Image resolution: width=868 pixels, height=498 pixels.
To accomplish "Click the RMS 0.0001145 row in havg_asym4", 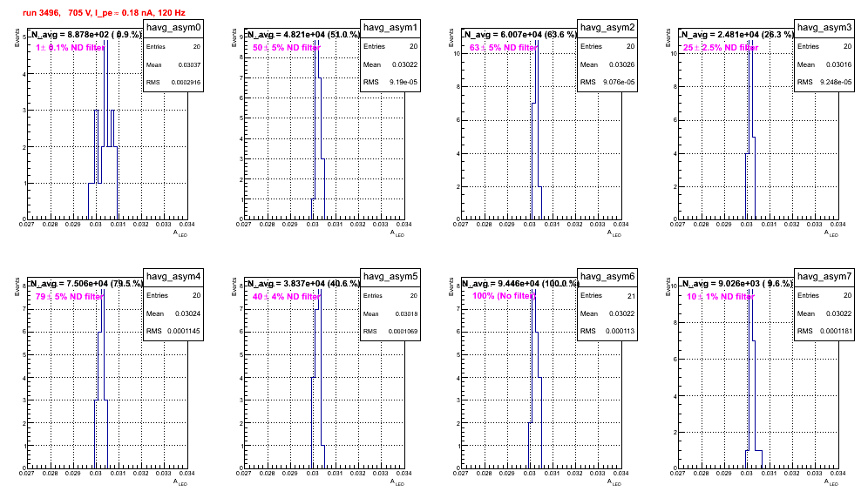I will point(173,331).
